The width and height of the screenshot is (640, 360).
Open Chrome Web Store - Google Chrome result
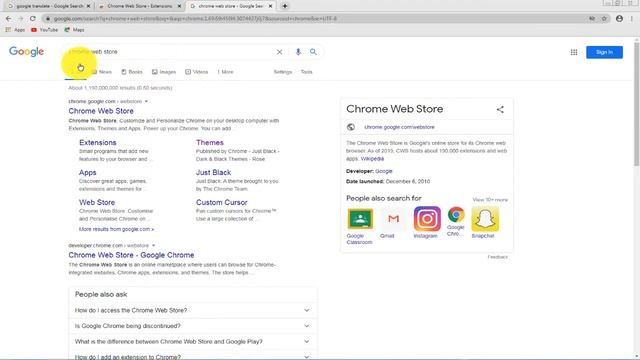pos(131,255)
